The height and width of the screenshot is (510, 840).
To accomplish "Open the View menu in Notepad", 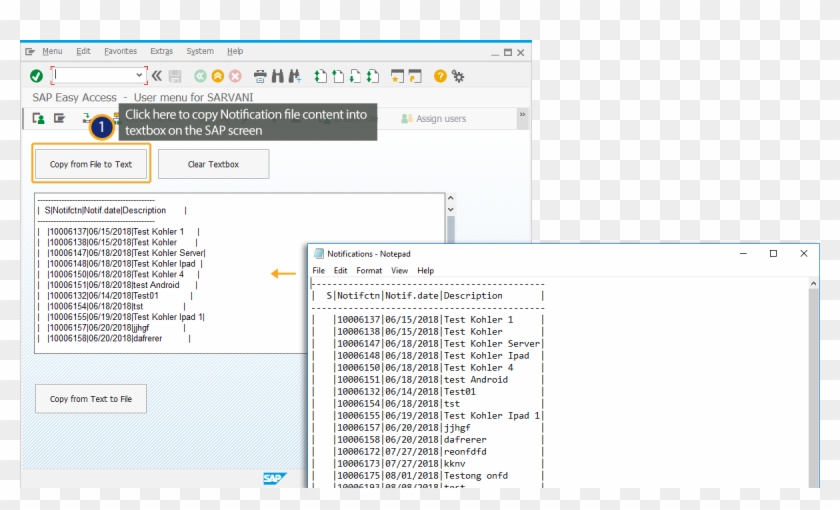I will click(399, 271).
